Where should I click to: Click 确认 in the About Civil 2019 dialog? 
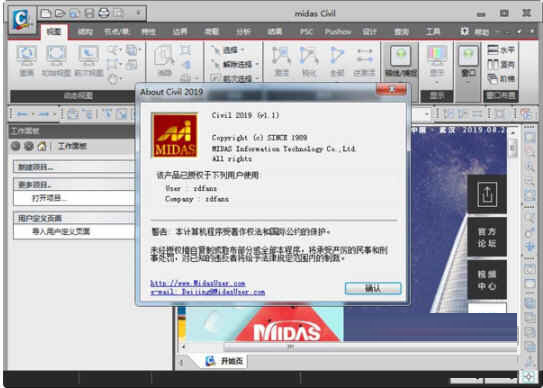(x=373, y=289)
